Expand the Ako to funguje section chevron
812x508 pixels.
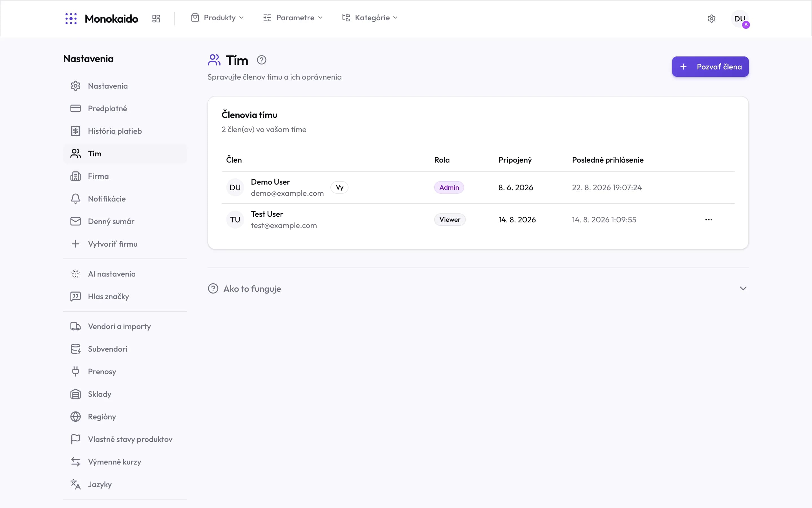pos(743,288)
